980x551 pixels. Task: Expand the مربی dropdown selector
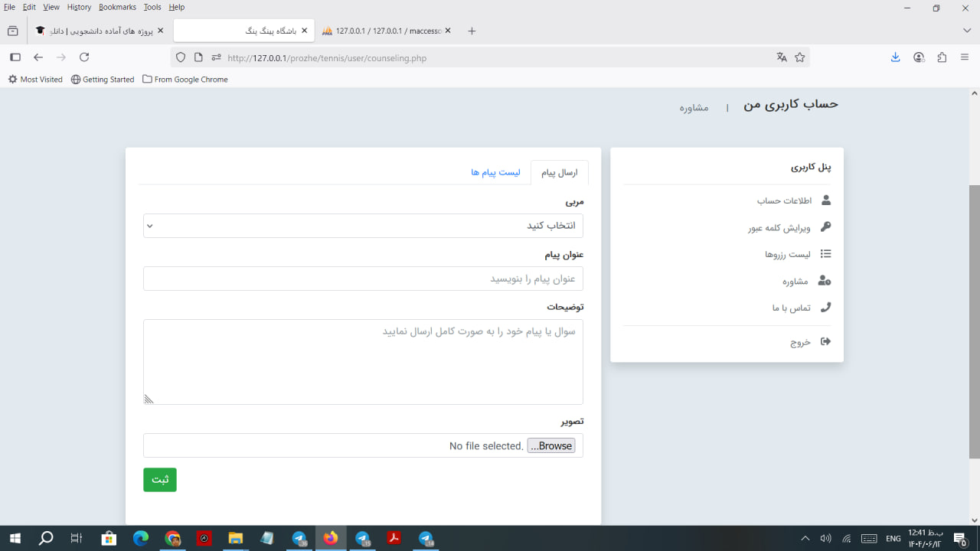(x=363, y=226)
